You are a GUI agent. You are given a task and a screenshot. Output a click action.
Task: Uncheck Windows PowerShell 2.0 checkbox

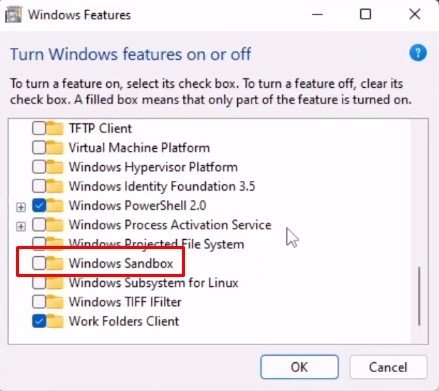click(x=39, y=206)
